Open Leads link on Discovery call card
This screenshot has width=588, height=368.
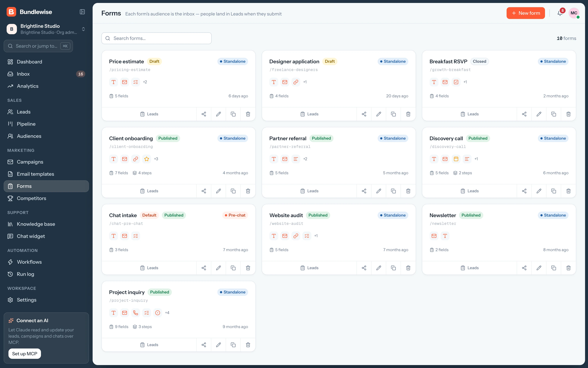[x=469, y=191]
